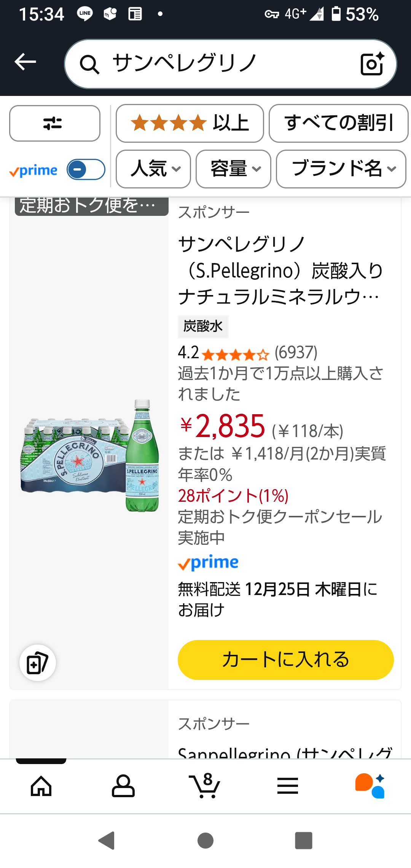Launch the Rufus AI assistant icon
The height and width of the screenshot is (868, 411).
[370, 786]
